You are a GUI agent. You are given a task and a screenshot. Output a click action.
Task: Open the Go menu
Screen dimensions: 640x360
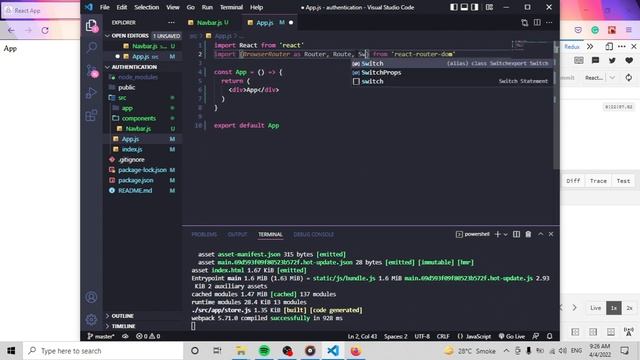tap(191, 7)
